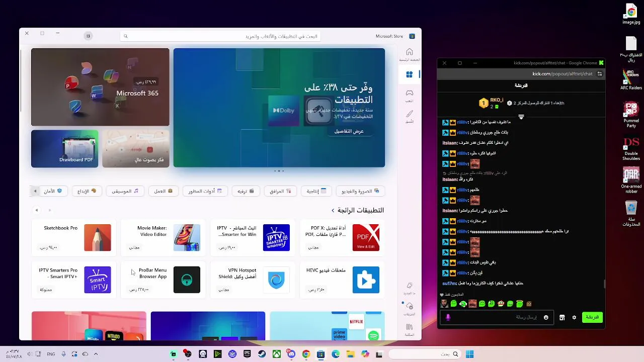
Task: Open the ProBar Menu Browser App card
Action: point(163,280)
